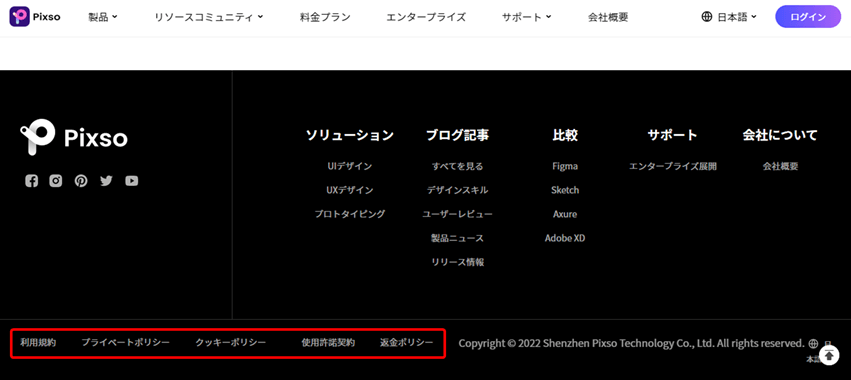Open the Adobe XD comparison link
Viewport: 851px width, 380px height.
565,238
